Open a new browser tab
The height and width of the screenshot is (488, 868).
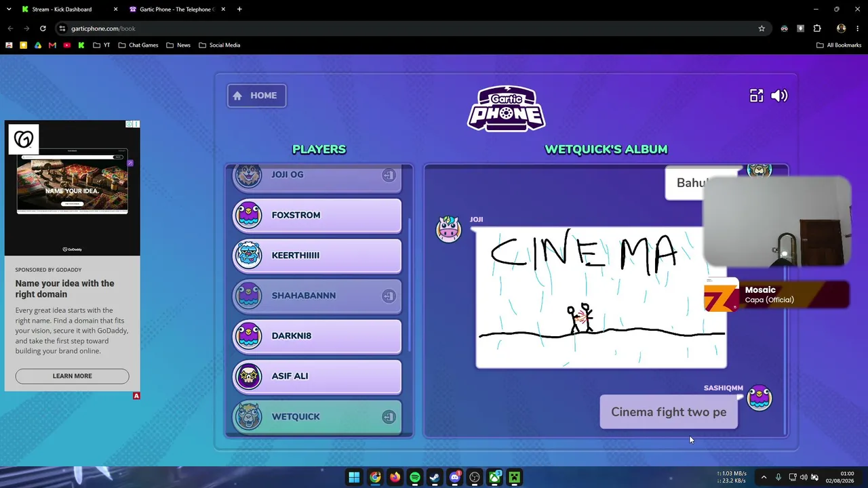click(x=239, y=9)
